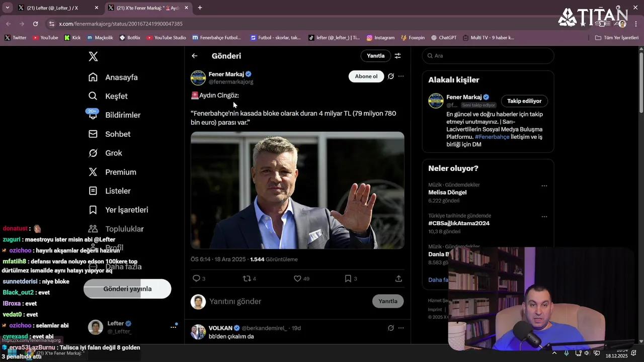The width and height of the screenshot is (644, 362).
Task: Open Anasayfa home in sidebar
Action: (113, 77)
